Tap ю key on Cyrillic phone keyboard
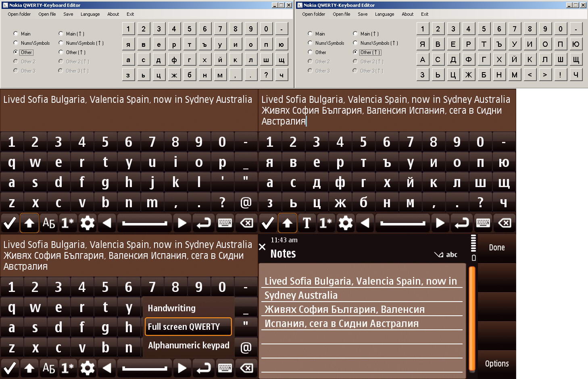588x379 pixels. coord(504,162)
